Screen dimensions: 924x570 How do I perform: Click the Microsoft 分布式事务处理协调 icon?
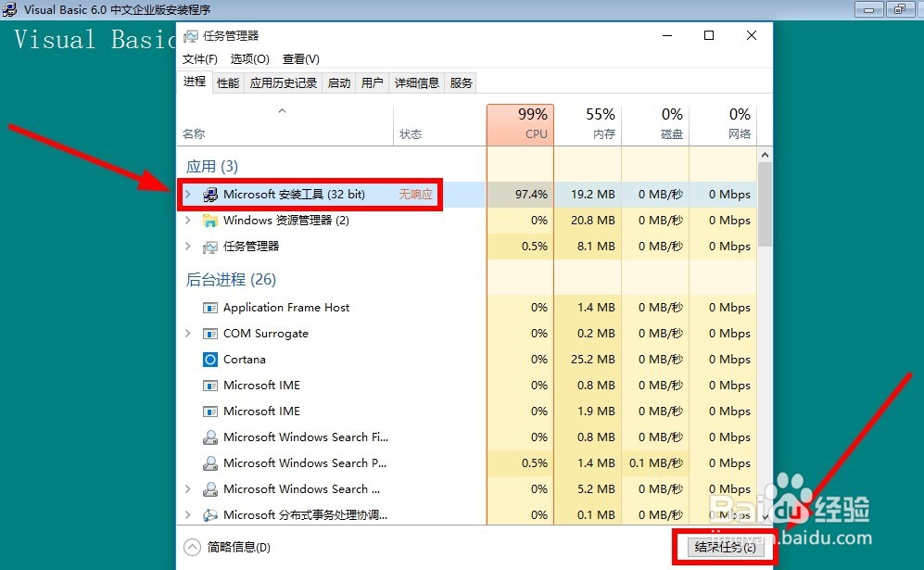coord(209,515)
